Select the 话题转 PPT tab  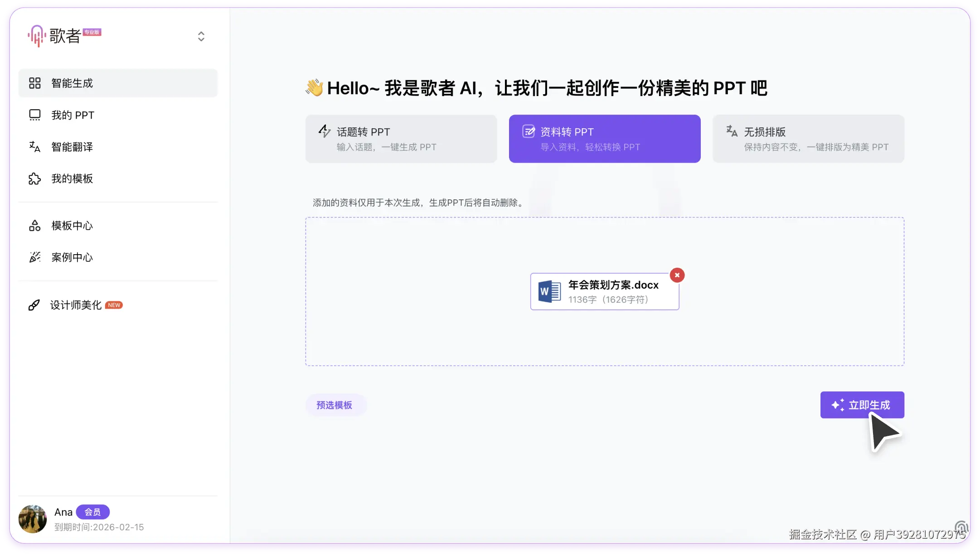(x=401, y=139)
